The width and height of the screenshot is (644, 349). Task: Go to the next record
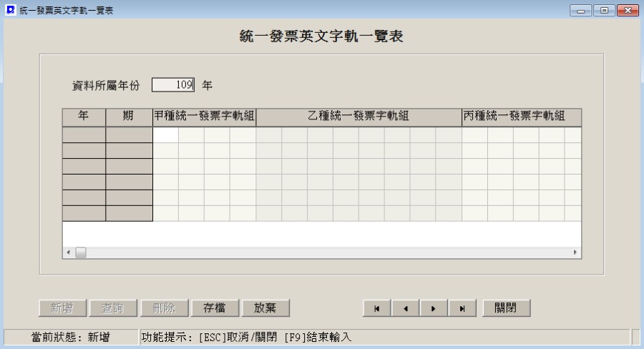(x=434, y=308)
